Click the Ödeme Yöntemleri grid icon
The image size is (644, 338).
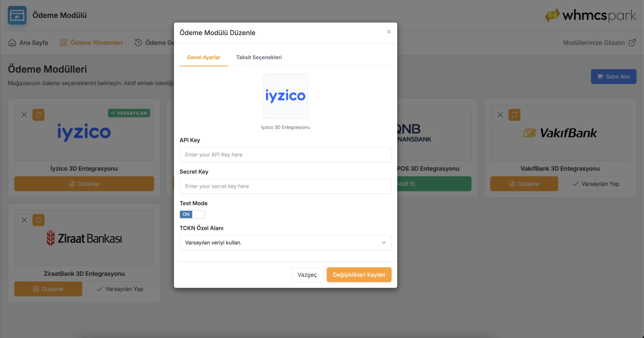pyautogui.click(x=63, y=43)
